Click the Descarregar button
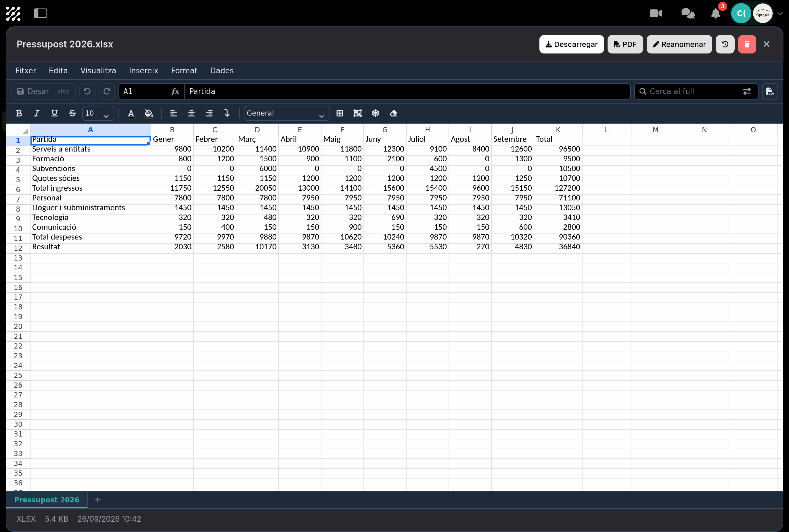Viewport: 789px width, 532px height. pos(571,44)
